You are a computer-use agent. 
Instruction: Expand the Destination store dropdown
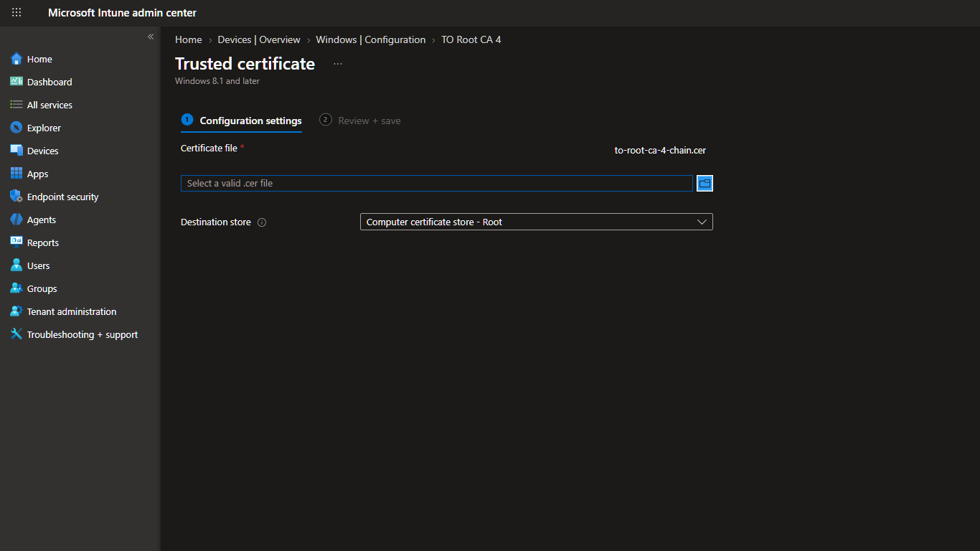pyautogui.click(x=536, y=222)
